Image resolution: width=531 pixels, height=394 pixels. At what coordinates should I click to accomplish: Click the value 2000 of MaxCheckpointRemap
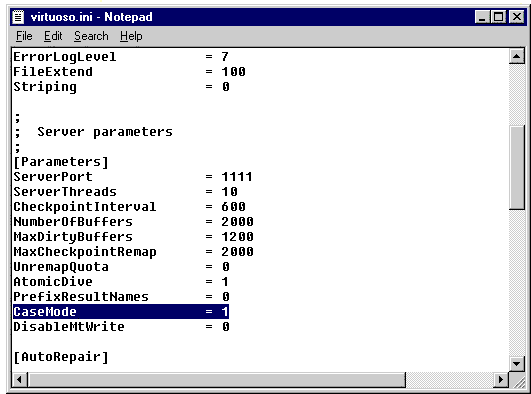pos(237,252)
